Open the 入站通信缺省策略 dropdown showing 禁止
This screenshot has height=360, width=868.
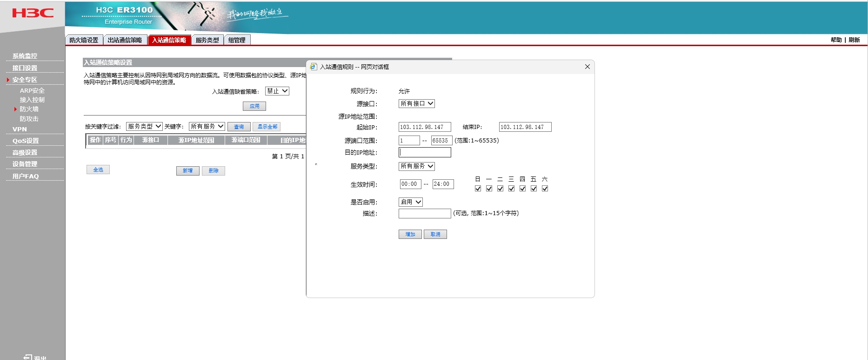pos(277,91)
